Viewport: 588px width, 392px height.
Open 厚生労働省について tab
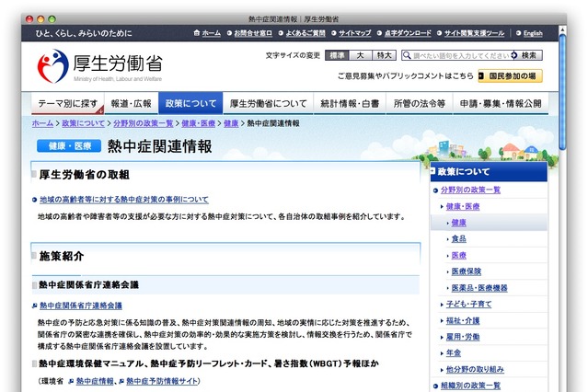coord(268,103)
